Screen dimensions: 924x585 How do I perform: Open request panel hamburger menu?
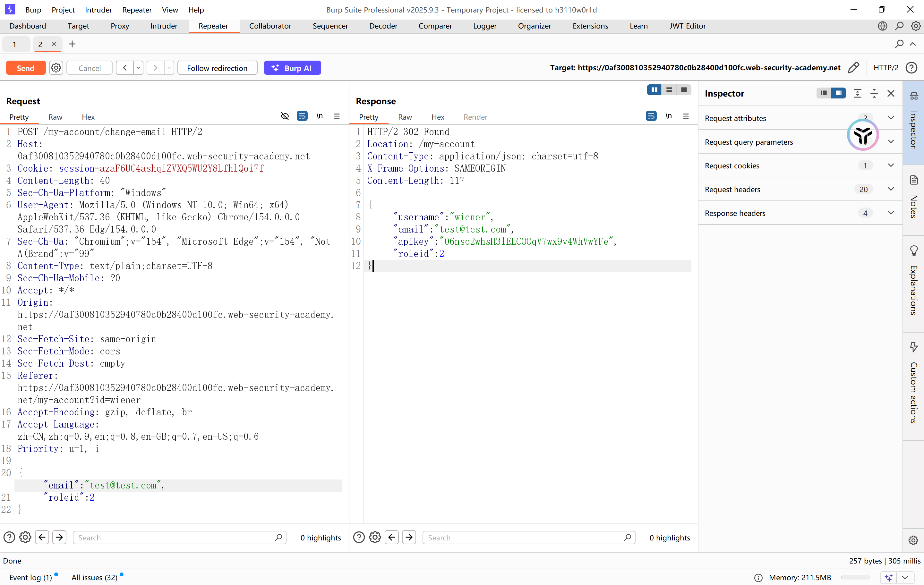[x=337, y=116]
